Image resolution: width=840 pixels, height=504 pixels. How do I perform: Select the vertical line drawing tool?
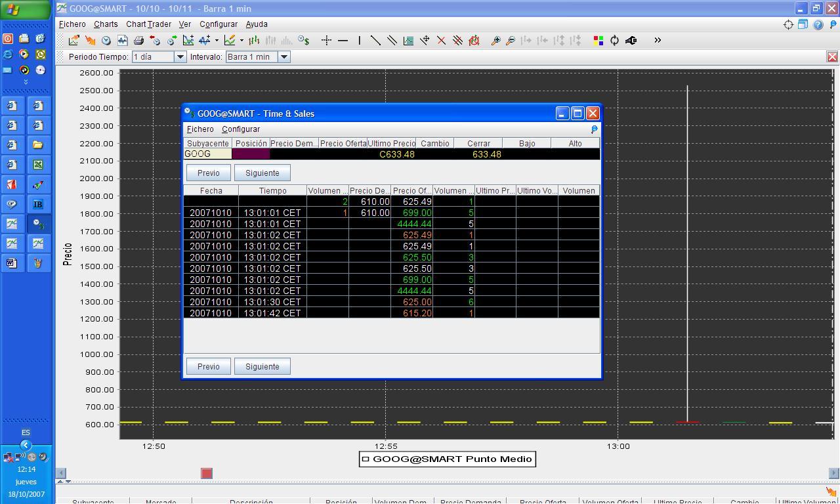coord(359,41)
